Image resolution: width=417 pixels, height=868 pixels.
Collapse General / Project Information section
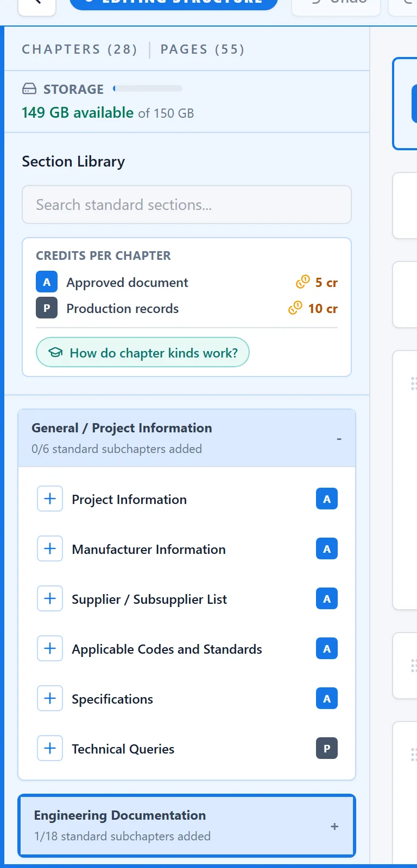pos(187,438)
